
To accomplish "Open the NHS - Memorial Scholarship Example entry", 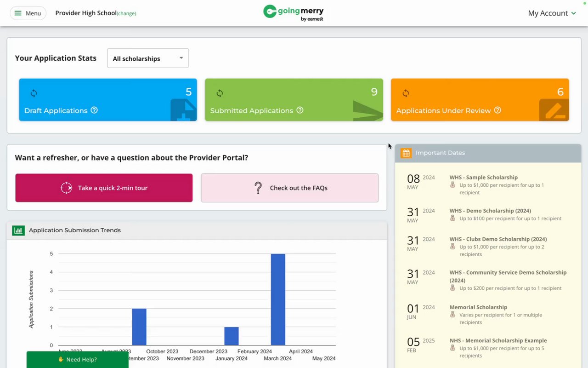I will pos(498,341).
